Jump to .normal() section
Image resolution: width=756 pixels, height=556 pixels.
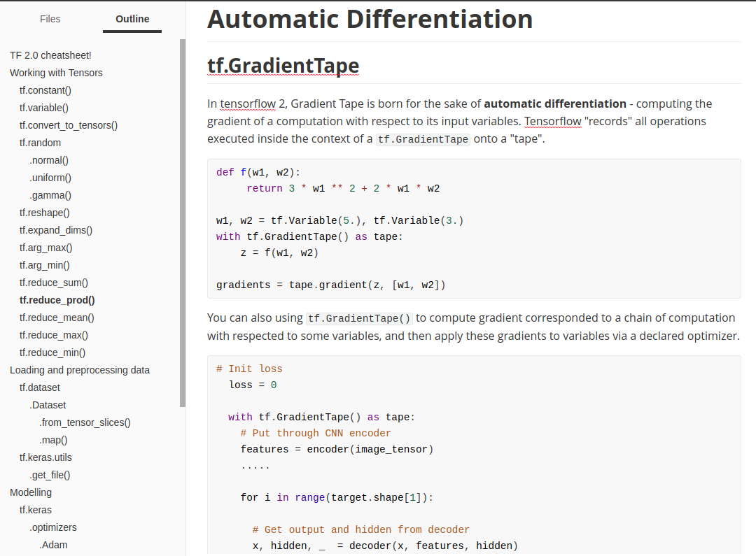49,160
